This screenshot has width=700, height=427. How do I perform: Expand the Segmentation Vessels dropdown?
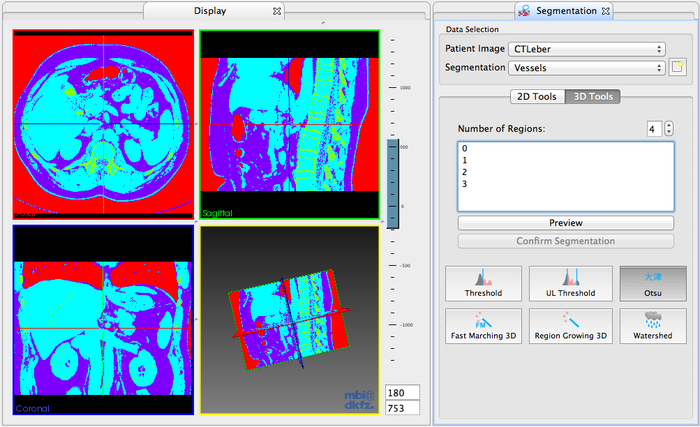point(586,68)
